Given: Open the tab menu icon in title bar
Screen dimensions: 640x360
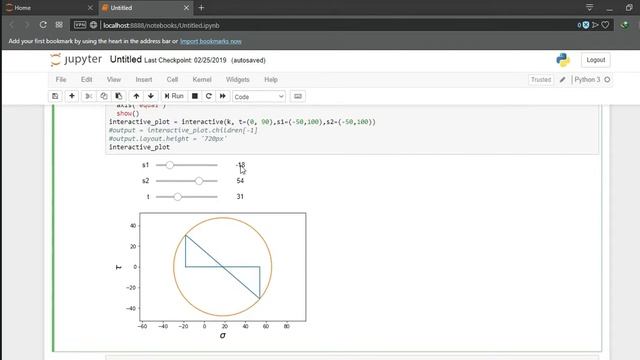Looking at the screenshot, I should (x=589, y=8).
